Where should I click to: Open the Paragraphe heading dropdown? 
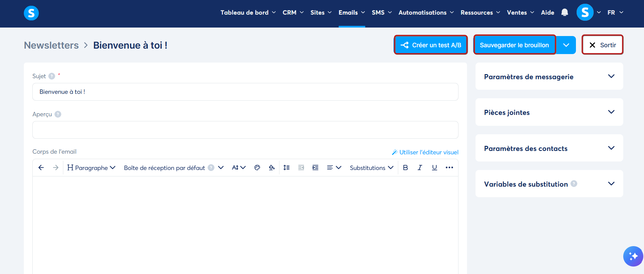[91, 168]
